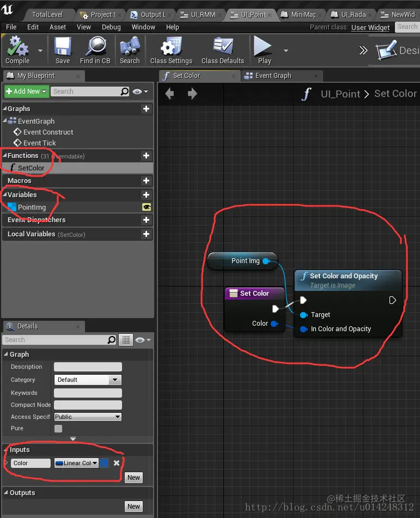Click UI_Point breadcrumb link
The image size is (420, 518).
tap(340, 94)
